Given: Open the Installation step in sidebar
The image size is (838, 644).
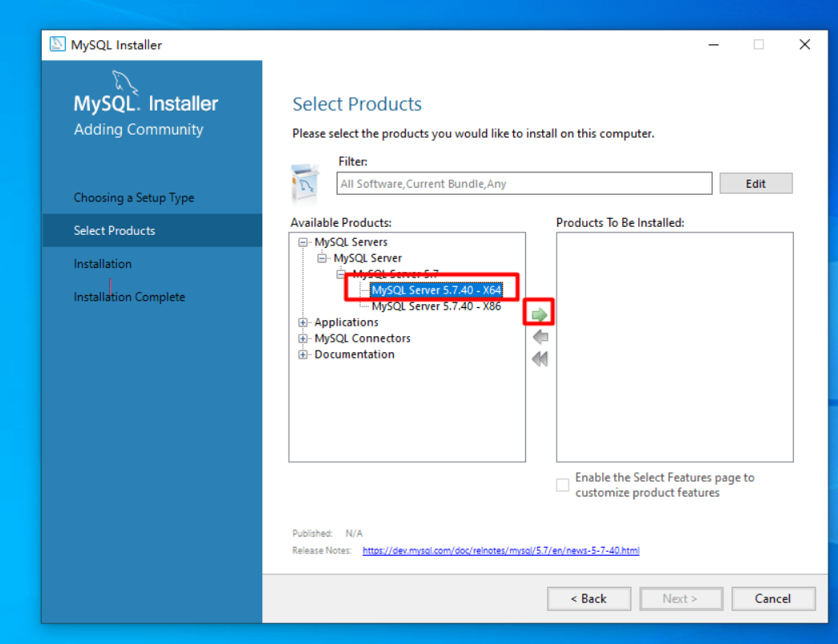Looking at the screenshot, I should point(103,264).
